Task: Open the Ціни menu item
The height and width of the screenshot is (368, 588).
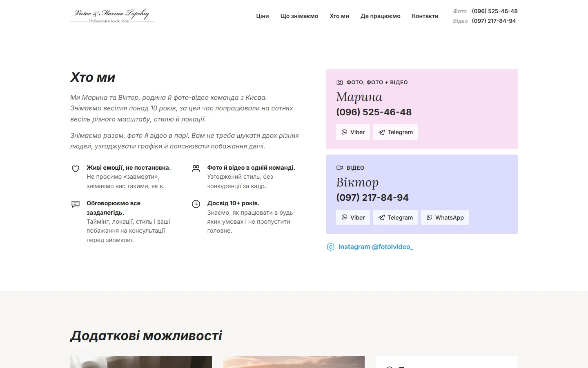Action: tap(263, 16)
